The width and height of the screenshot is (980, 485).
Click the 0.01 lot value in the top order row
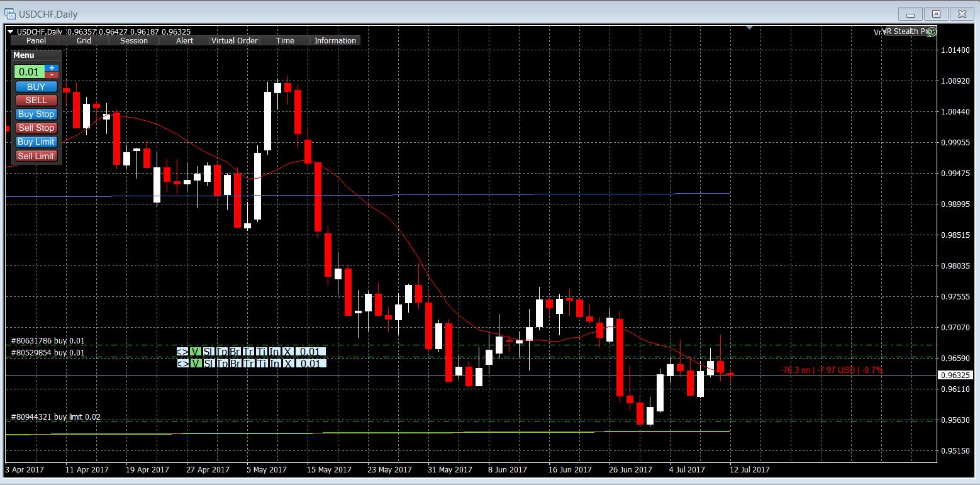(310, 352)
